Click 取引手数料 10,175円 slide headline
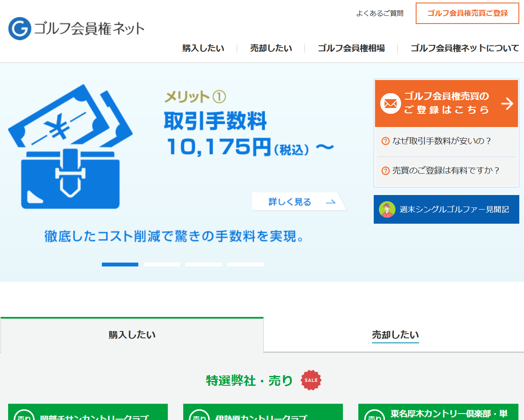Viewport: 524px width, 420px height. 248,134
